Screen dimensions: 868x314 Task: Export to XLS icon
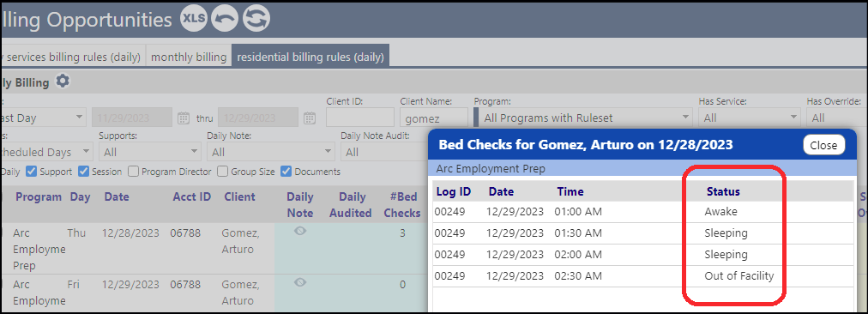[x=194, y=19]
